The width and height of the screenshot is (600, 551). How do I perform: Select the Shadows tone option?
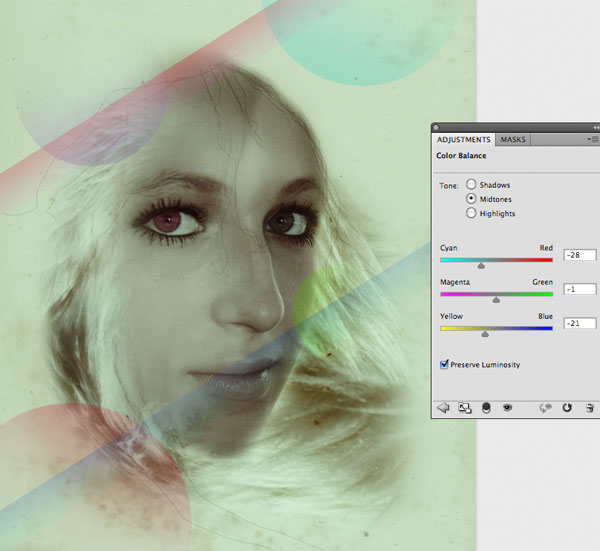tap(471, 184)
